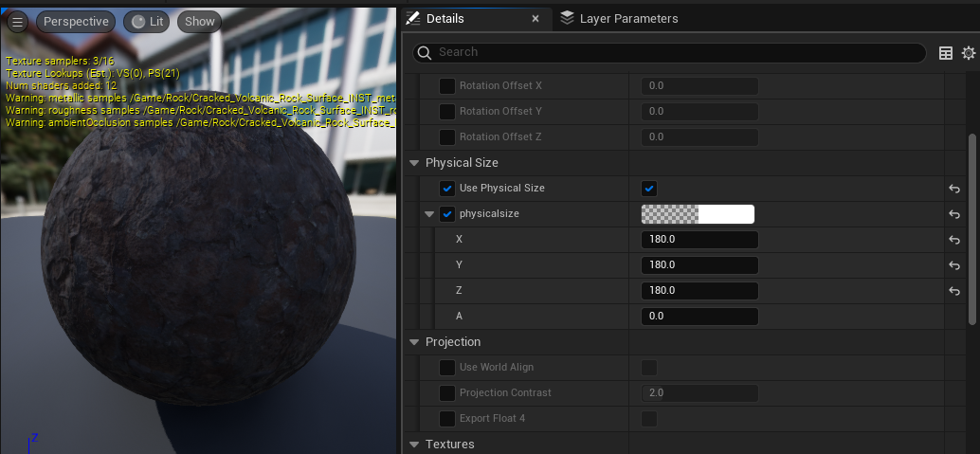This screenshot has height=454, width=980.
Task: Enable the Export Float 4 override checkbox
Action: click(446, 418)
